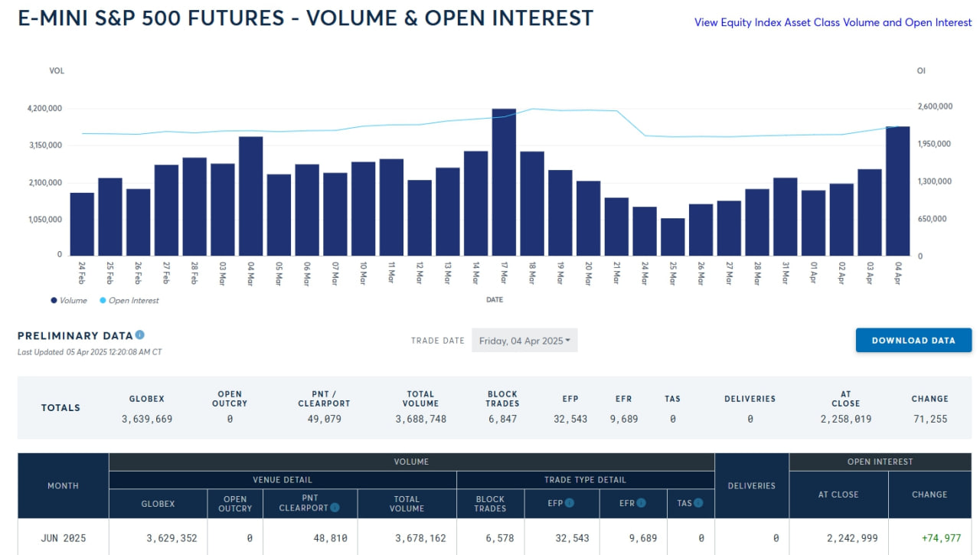980x555 pixels.
Task: Click the JUN 2025 row label
Action: tap(64, 538)
